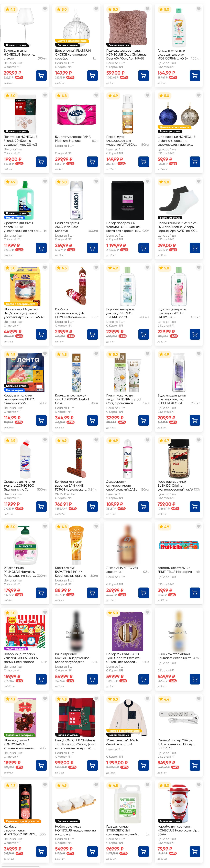This screenshot has height=868, width=210.
Task: Add BUSHIDO Original coffee to cart
Action: click(x=195, y=506)
